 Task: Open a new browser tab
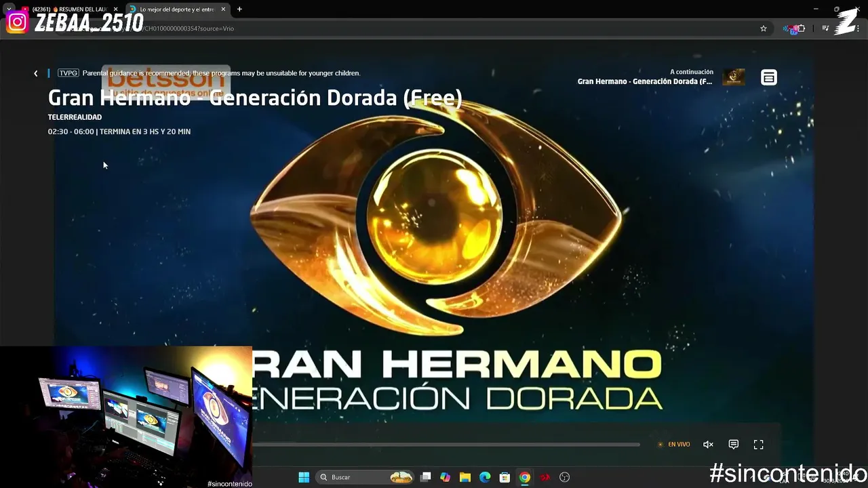[239, 9]
